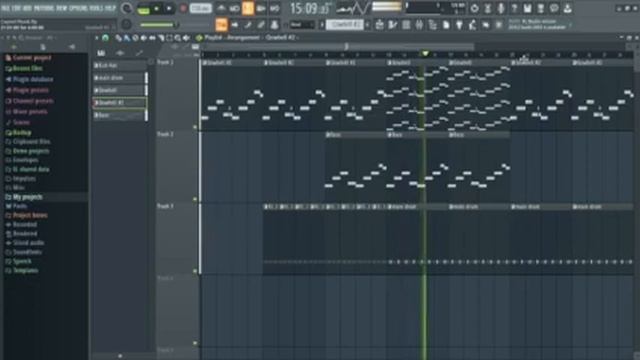The width and height of the screenshot is (640, 360).
Task: Select the Slip tool in playlist toolbar
Action: tap(152, 38)
